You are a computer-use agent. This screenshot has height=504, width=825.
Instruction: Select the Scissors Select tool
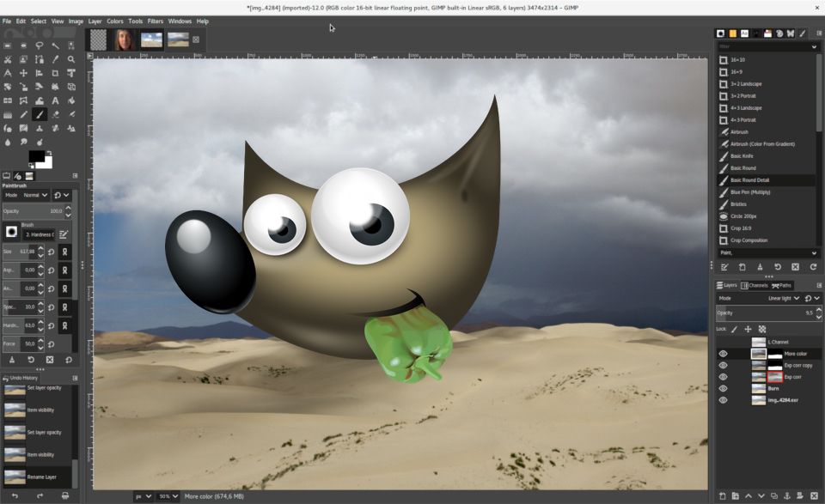pos(8,59)
